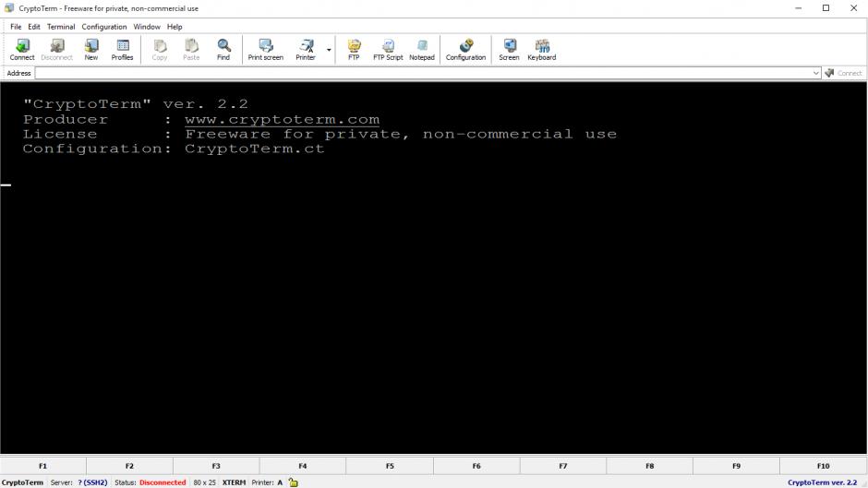Screen dimensions: 868x488
Task: Open the Window menu
Action: coord(147,27)
